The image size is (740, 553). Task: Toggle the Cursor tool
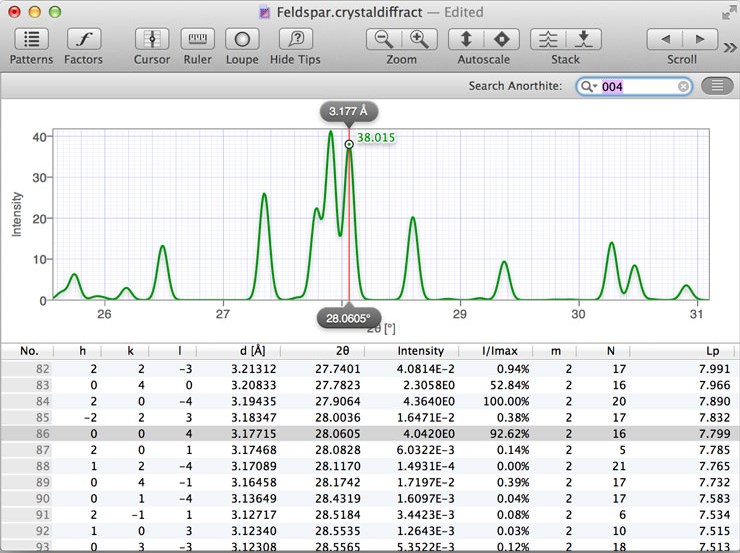pos(152,40)
